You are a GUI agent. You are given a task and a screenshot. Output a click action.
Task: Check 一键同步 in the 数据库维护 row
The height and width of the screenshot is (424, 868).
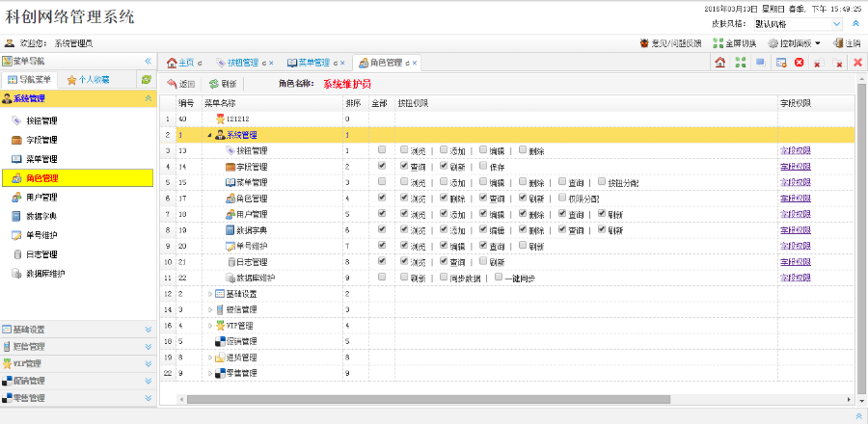[x=498, y=278]
